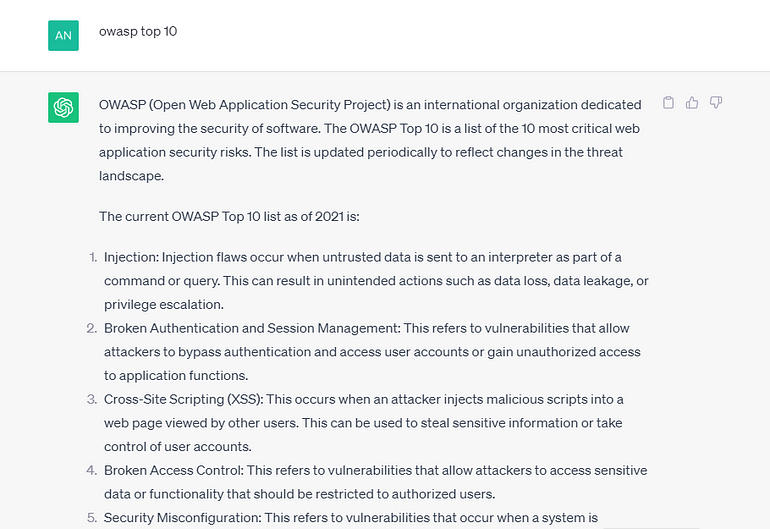This screenshot has width=770, height=529.
Task: Click the list number "4." marker
Action: (x=91, y=470)
